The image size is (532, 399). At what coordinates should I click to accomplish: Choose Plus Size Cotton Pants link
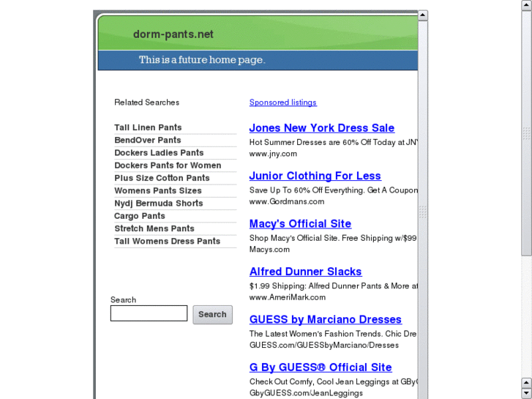162,178
